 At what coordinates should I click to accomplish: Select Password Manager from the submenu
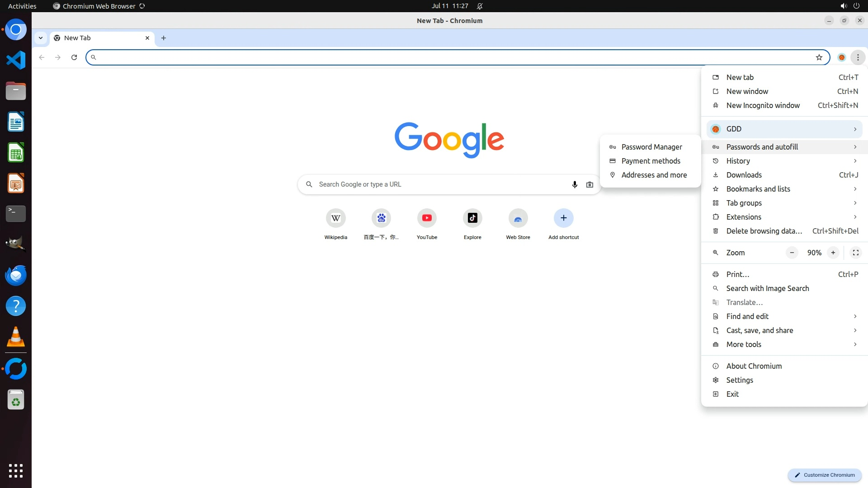[x=651, y=147]
